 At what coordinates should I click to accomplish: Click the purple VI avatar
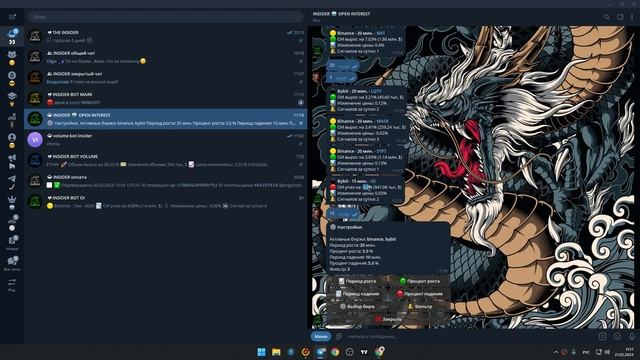(x=35, y=140)
